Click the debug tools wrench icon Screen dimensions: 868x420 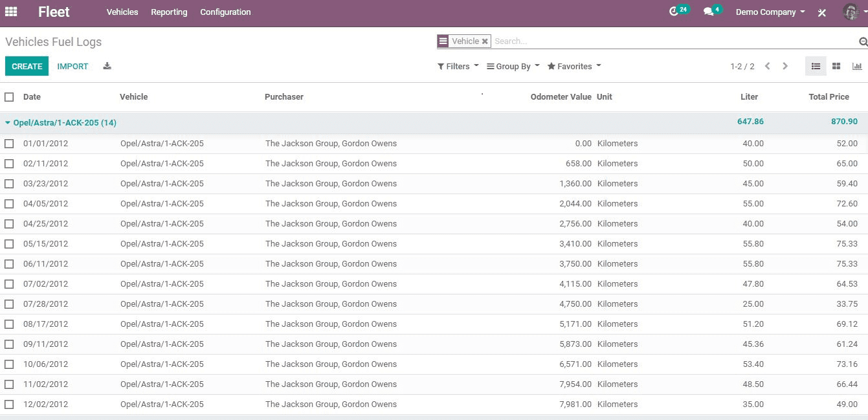tap(822, 12)
